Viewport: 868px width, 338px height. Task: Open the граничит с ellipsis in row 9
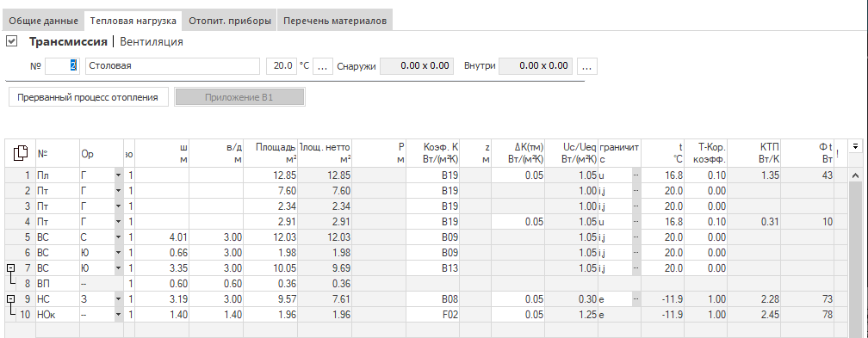(635, 299)
